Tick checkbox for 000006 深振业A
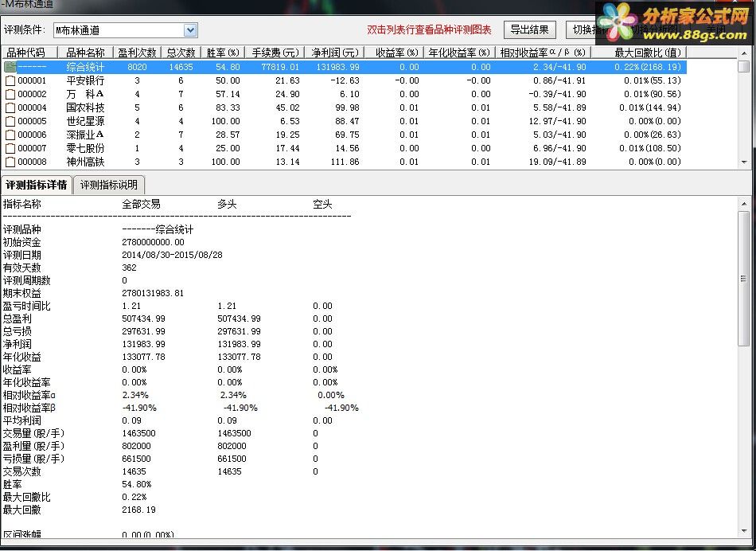 (10, 135)
